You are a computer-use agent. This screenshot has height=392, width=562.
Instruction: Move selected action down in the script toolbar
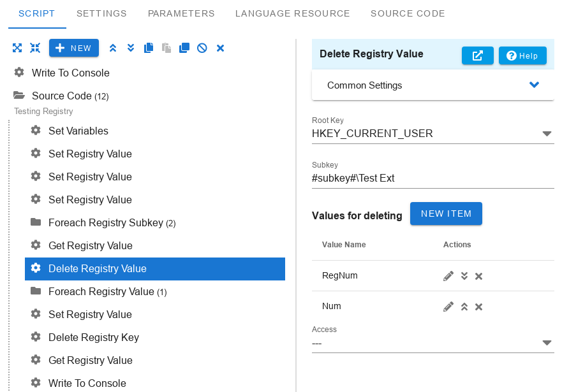pyautogui.click(x=131, y=48)
